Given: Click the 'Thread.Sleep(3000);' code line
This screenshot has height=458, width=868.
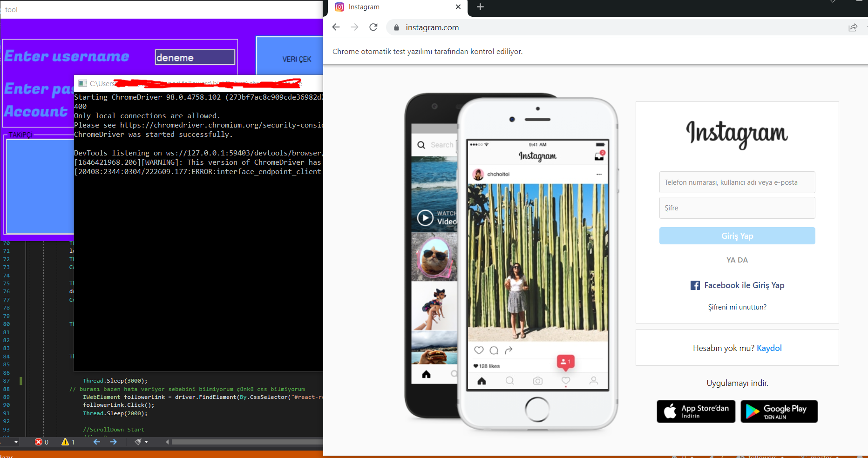Looking at the screenshot, I should [x=115, y=381].
